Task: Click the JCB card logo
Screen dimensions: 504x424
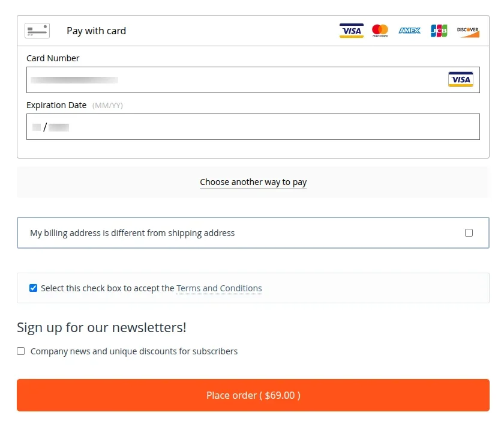Action: click(x=439, y=31)
